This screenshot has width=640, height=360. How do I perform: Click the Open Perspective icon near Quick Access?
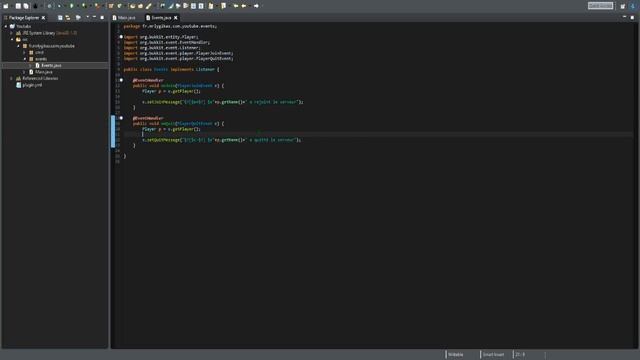coord(622,6)
